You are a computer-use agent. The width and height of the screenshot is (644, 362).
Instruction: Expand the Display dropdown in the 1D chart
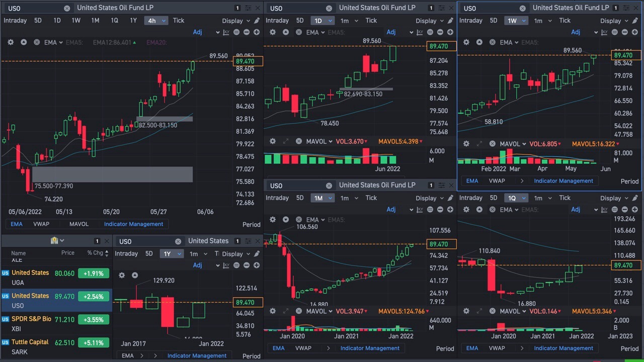pyautogui.click(x=430, y=21)
